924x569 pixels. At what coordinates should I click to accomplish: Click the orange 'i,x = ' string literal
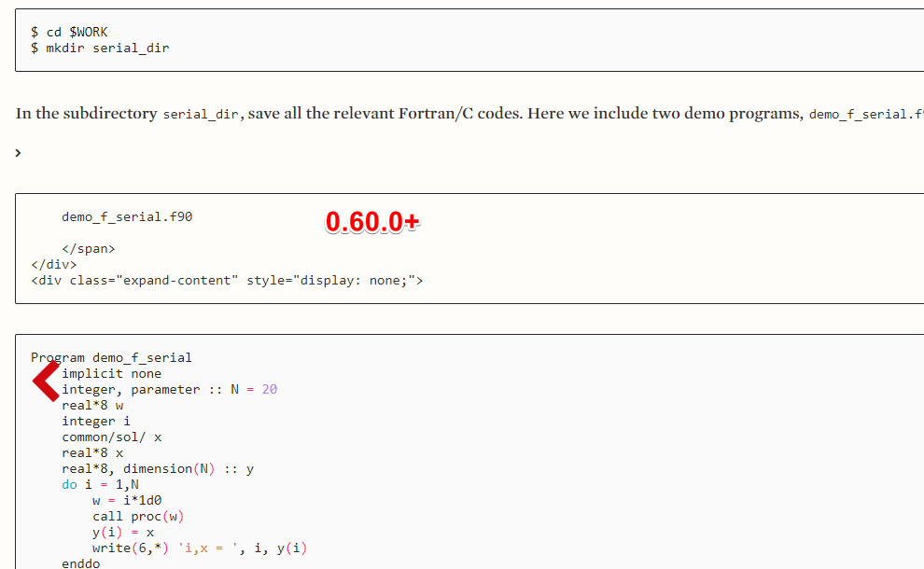pos(207,548)
